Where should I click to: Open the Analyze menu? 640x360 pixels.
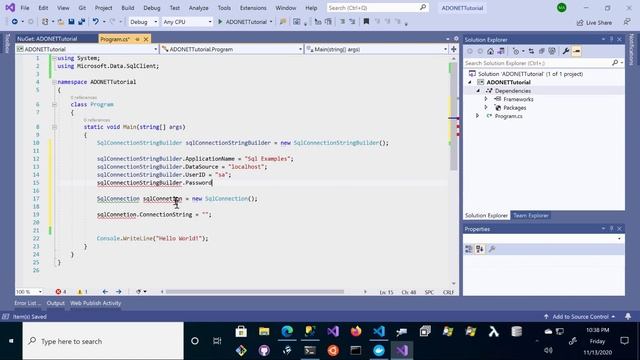pyautogui.click(x=199, y=8)
